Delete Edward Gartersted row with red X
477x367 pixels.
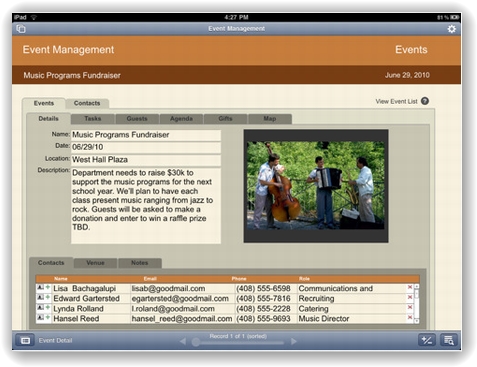pyautogui.click(x=410, y=297)
